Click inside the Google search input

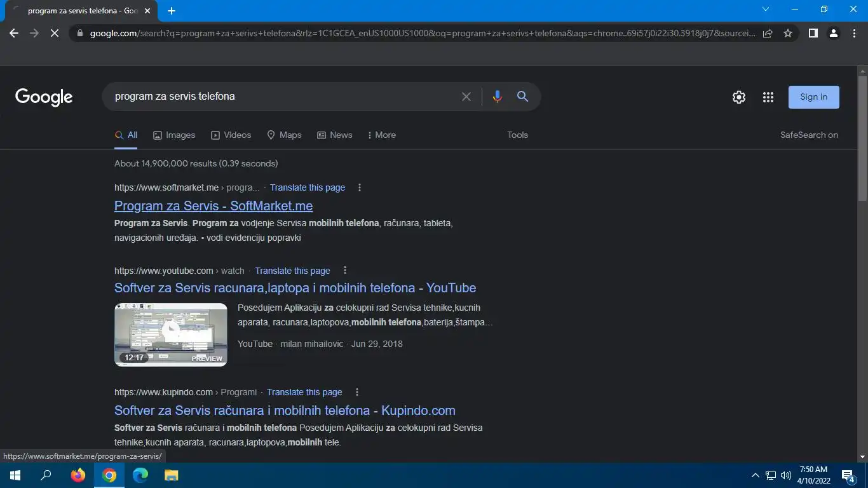[283, 97]
